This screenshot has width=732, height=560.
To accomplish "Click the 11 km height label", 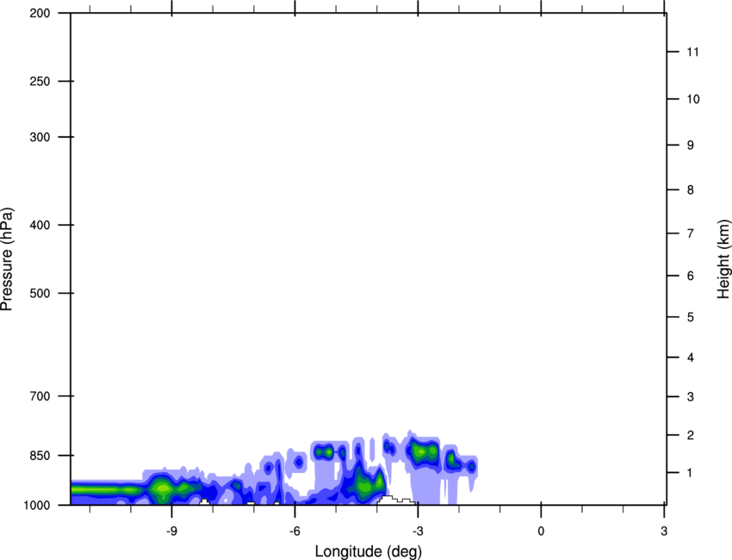I will (x=692, y=53).
